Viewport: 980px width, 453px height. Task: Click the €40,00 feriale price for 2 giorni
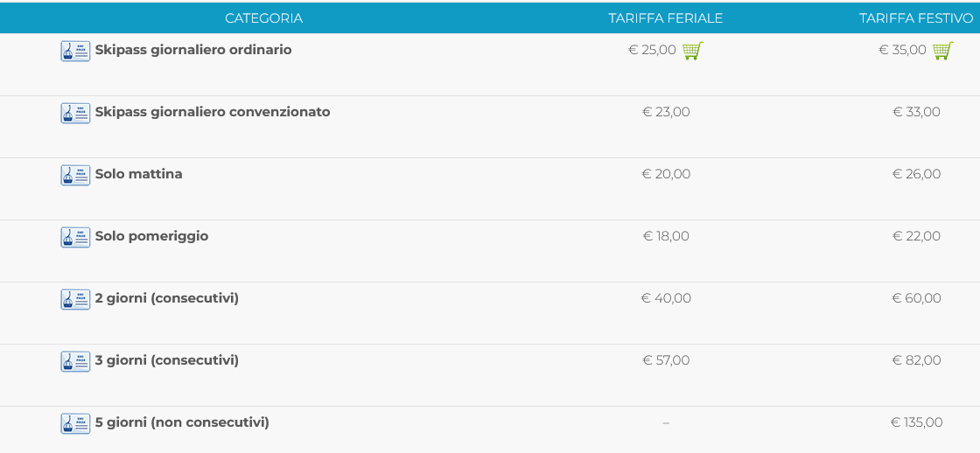click(666, 298)
